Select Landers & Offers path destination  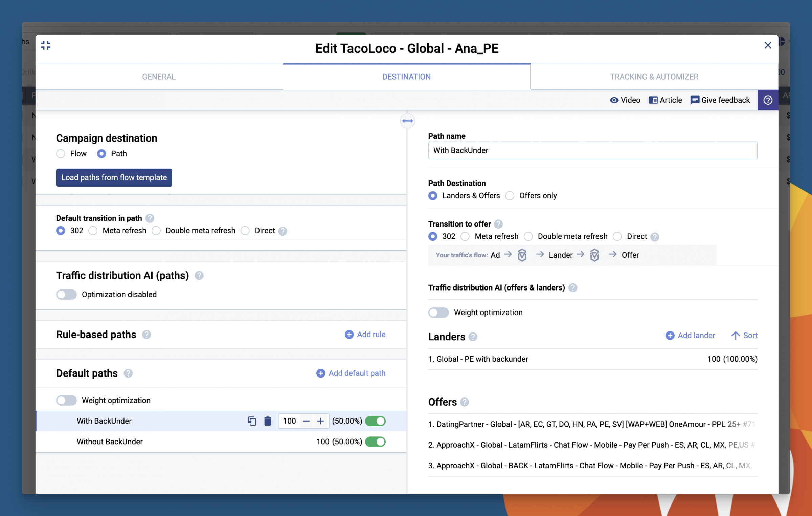pyautogui.click(x=433, y=196)
